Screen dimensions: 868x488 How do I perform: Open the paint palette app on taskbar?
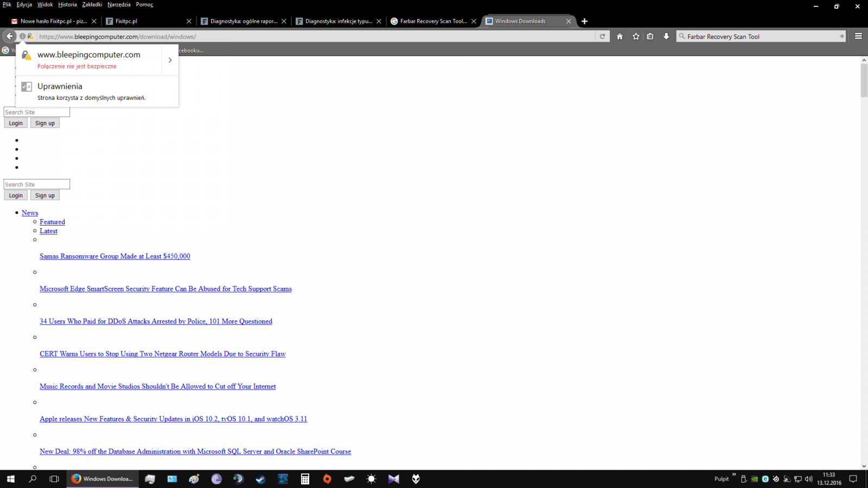pyautogui.click(x=194, y=479)
